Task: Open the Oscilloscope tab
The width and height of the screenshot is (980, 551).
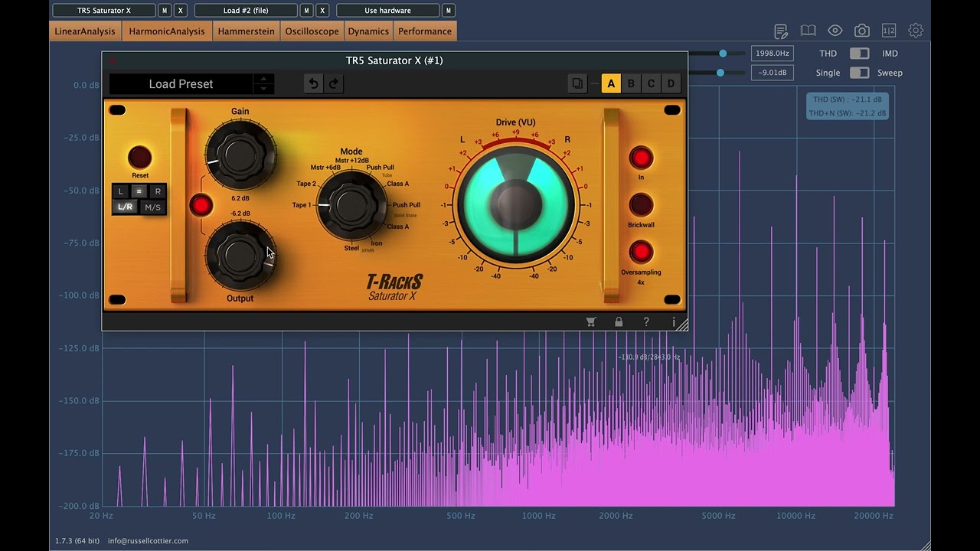Action: tap(312, 31)
